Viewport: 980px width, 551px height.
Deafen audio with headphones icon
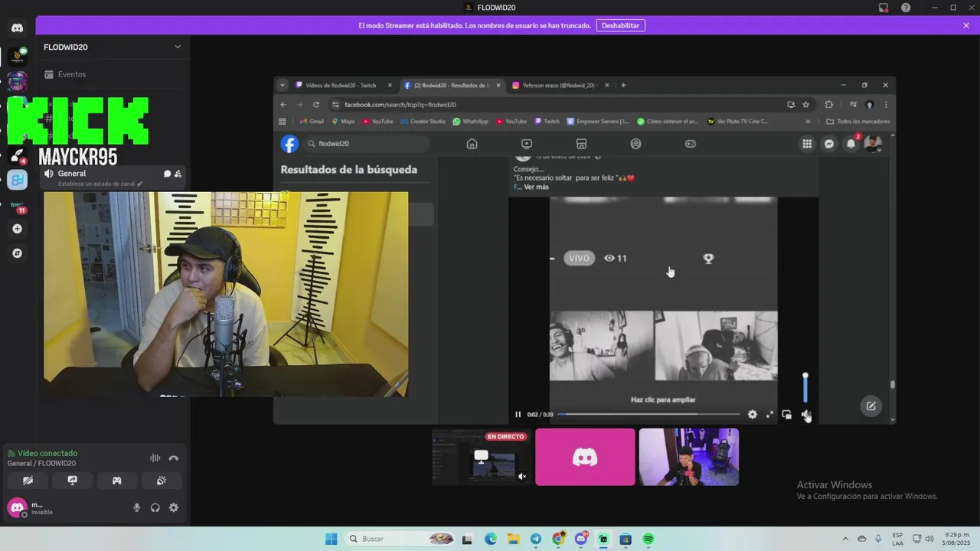coord(155,507)
